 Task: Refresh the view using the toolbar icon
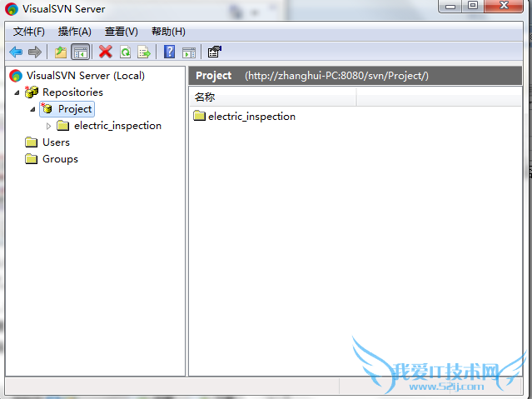(125, 52)
